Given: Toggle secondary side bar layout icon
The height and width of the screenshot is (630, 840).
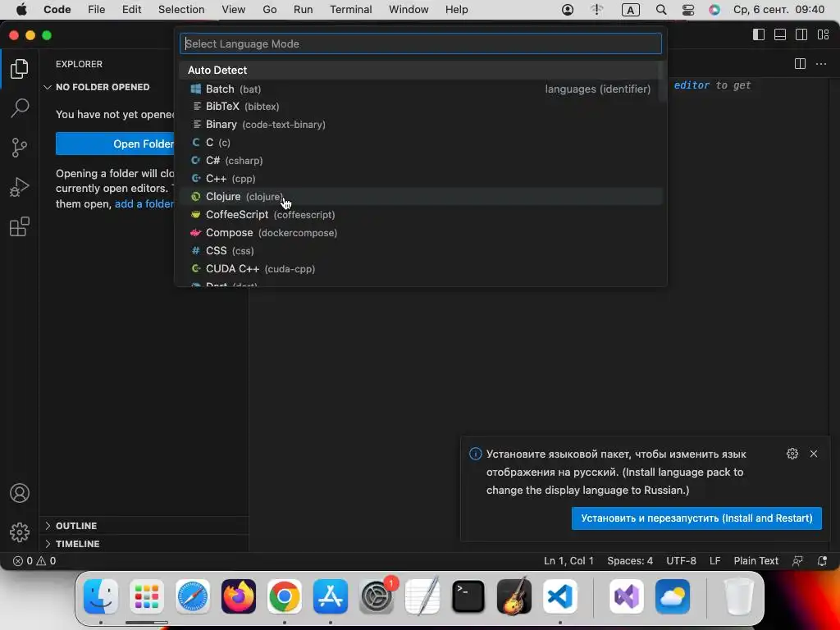Looking at the screenshot, I should (x=801, y=34).
